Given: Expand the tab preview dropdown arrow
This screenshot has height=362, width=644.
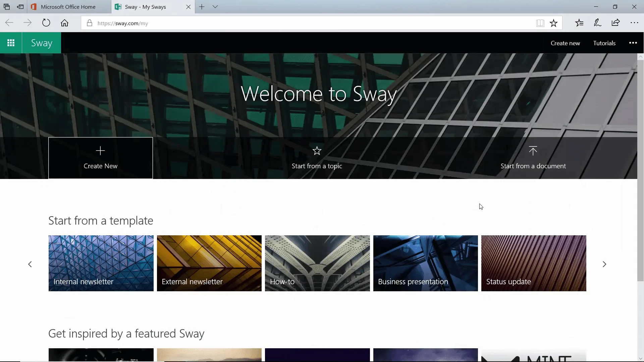Looking at the screenshot, I should click(215, 7).
